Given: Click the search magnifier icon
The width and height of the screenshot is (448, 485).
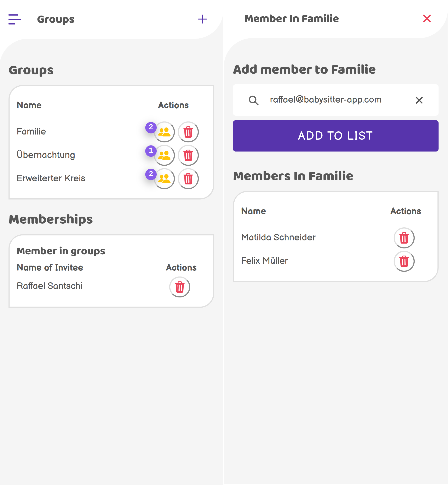Looking at the screenshot, I should [x=254, y=100].
